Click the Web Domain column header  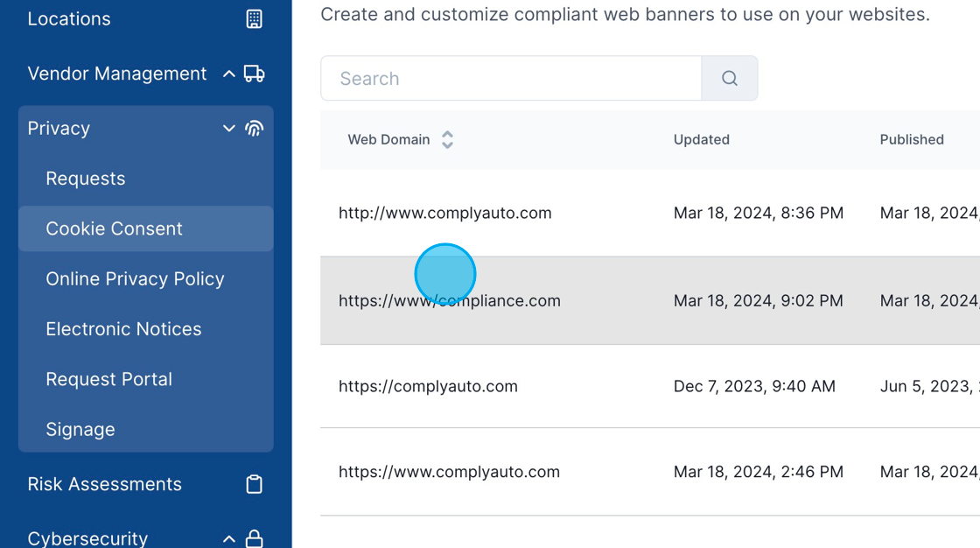pyautogui.click(x=388, y=139)
